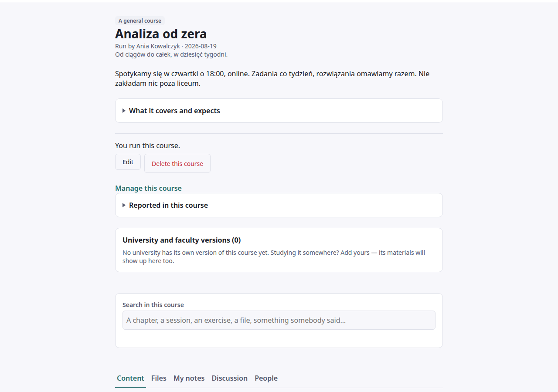Viewport: 558px width, 392px height.
Task: Click 'Od ciągów do całek' subtitle text
Action: click(x=171, y=54)
